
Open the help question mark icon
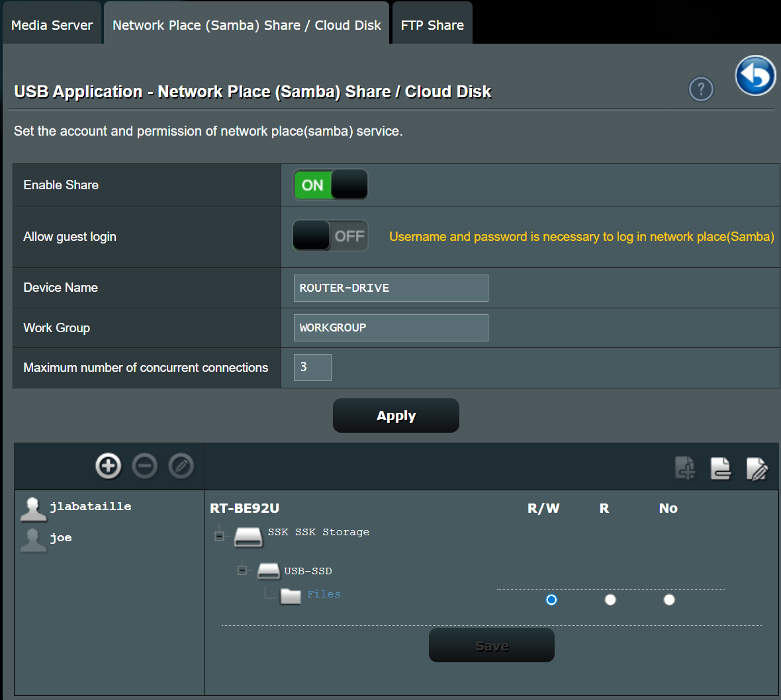(701, 89)
